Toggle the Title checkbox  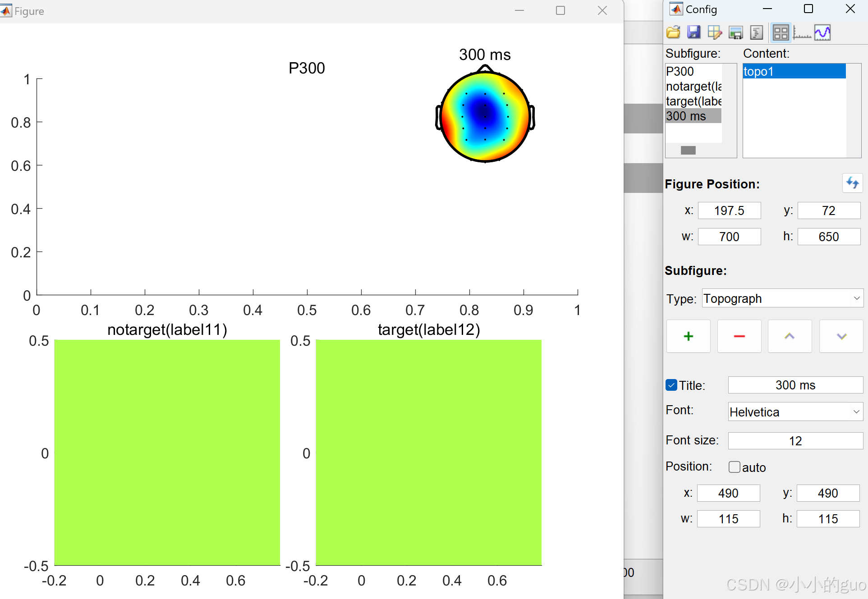pos(671,385)
